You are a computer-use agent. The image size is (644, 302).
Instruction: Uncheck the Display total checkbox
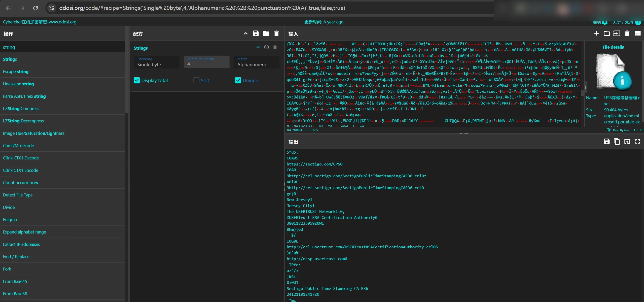(x=137, y=80)
